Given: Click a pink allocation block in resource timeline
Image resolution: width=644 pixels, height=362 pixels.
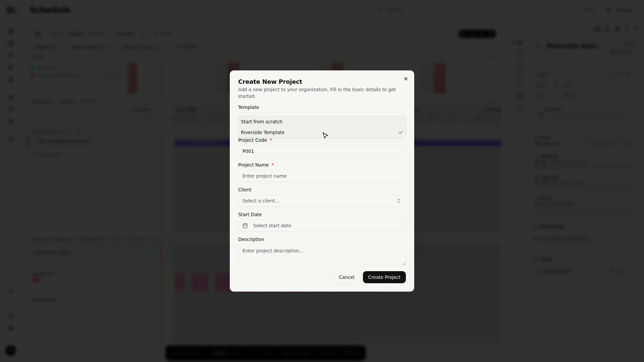Looking at the screenshot, I should [x=200, y=283].
